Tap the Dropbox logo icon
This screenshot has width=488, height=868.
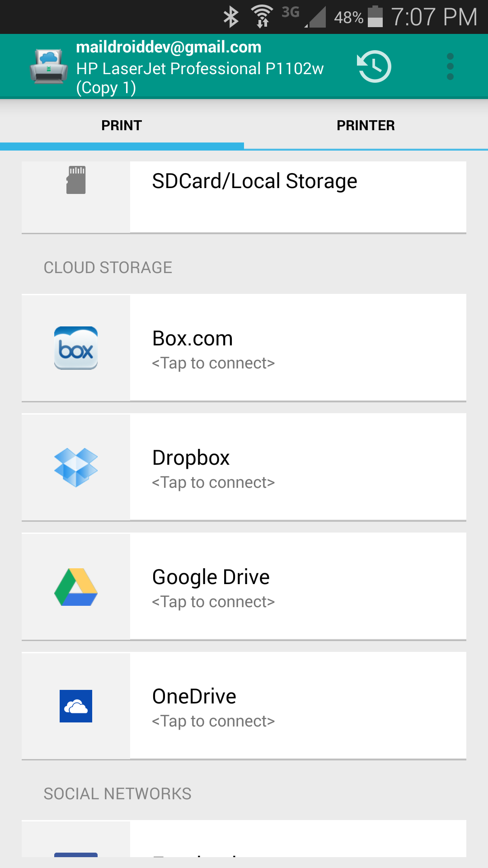76,467
